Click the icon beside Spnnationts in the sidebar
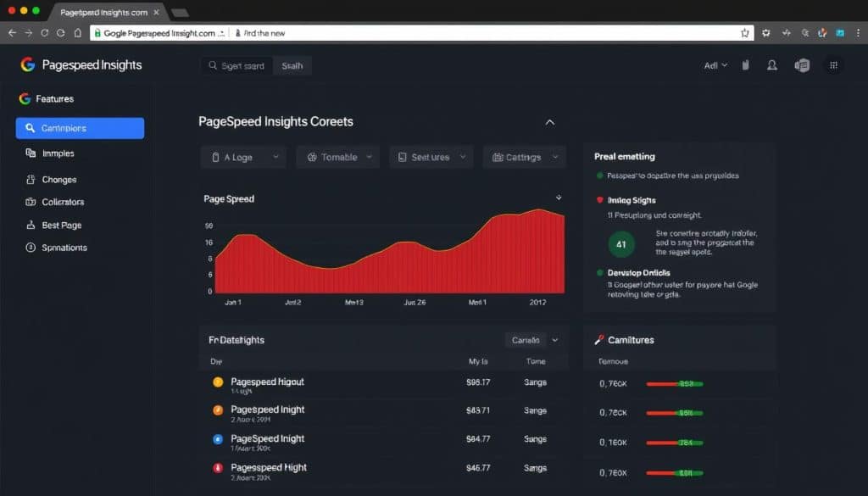The height and width of the screenshot is (496, 868). 31,248
